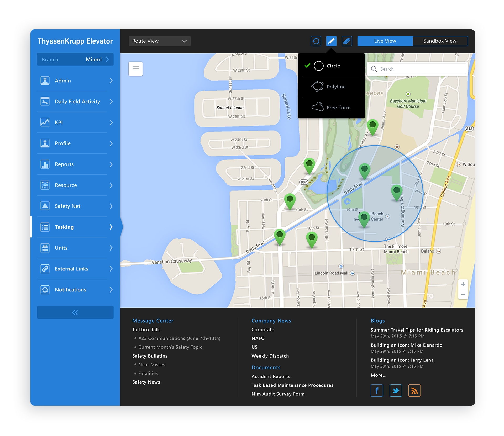Open the Accident Reports document link
The height and width of the screenshot is (436, 504).
[x=271, y=376]
